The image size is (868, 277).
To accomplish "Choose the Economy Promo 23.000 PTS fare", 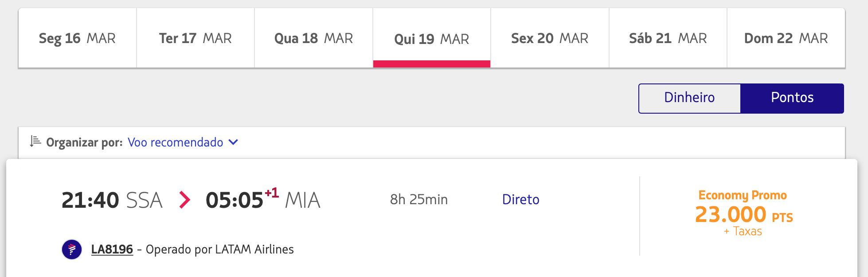I will [743, 213].
